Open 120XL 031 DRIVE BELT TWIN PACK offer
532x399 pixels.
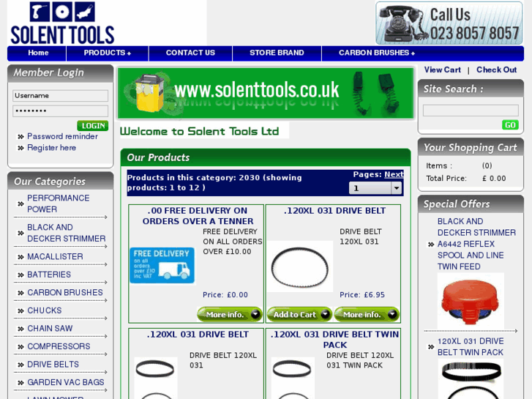[471, 347]
